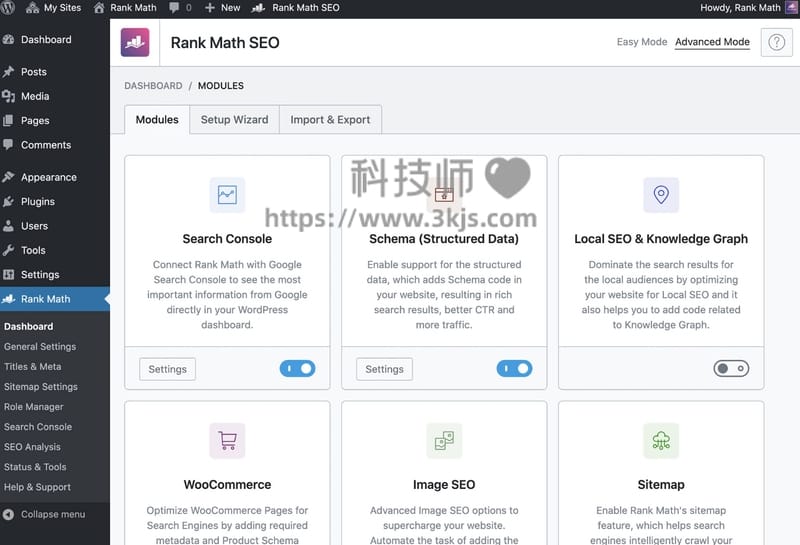
Task: Click the Image SEO module title
Action: (444, 485)
